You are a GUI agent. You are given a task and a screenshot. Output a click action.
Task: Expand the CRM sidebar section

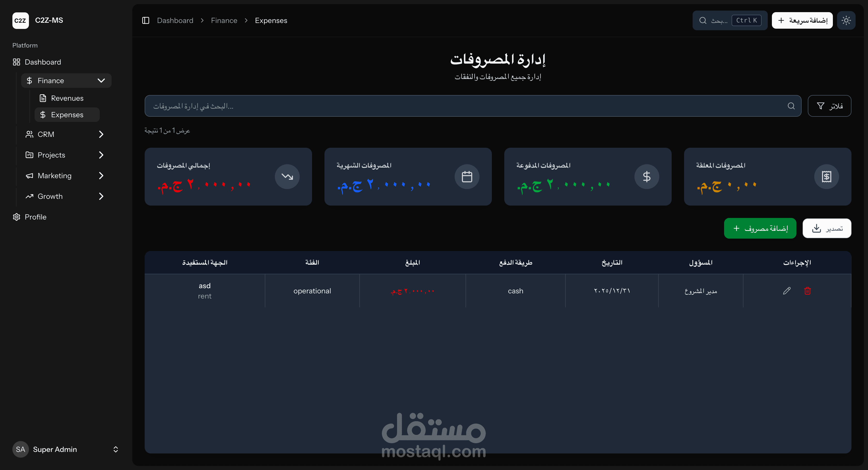101,135
